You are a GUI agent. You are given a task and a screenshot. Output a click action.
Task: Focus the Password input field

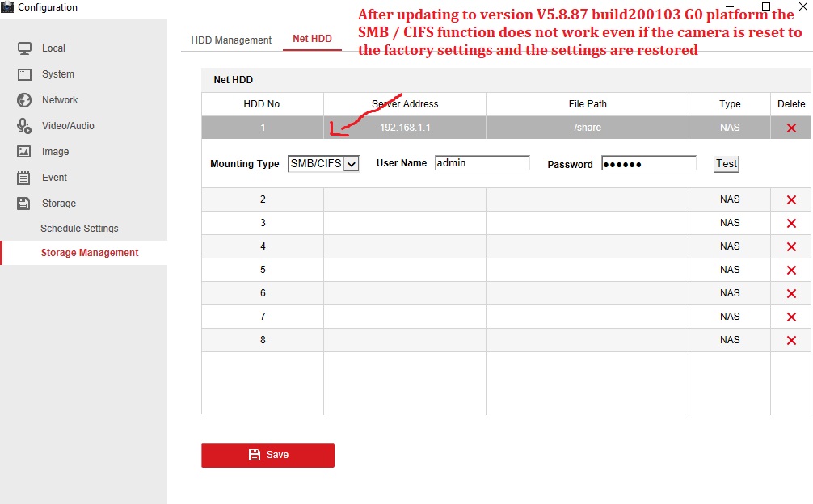click(648, 163)
